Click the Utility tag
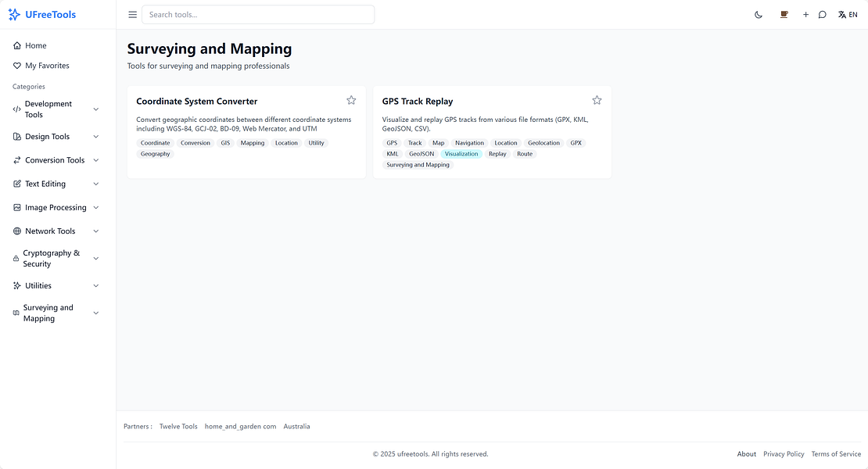The image size is (868, 469). point(316,143)
